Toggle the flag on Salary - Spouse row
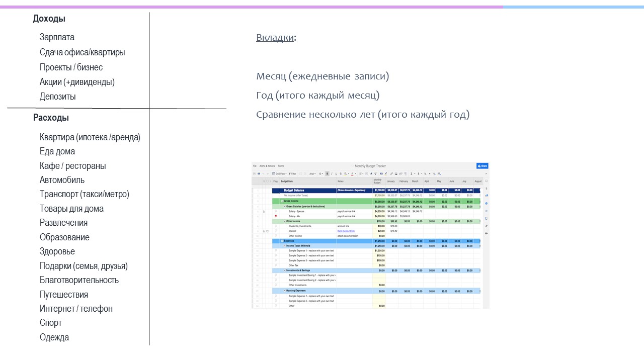Screen dimensions: 644x362 click(276, 211)
